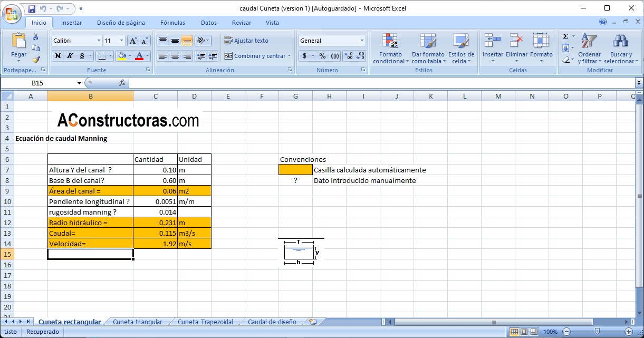Decrease font size with the small A

(x=145, y=41)
